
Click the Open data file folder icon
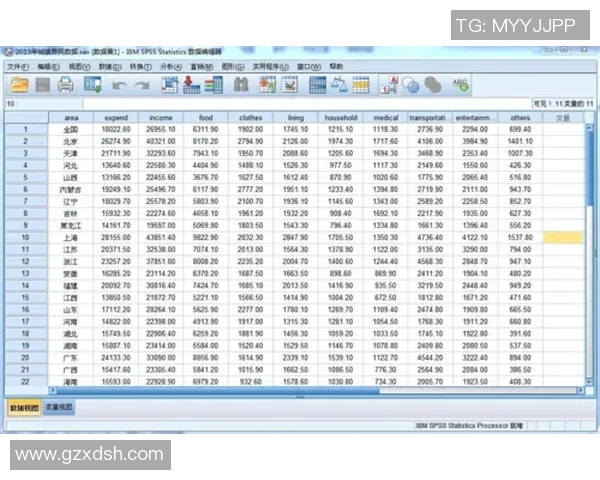coord(17,86)
